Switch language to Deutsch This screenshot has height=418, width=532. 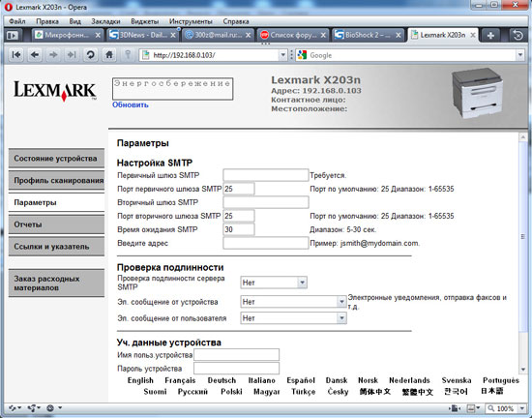pyautogui.click(x=222, y=380)
